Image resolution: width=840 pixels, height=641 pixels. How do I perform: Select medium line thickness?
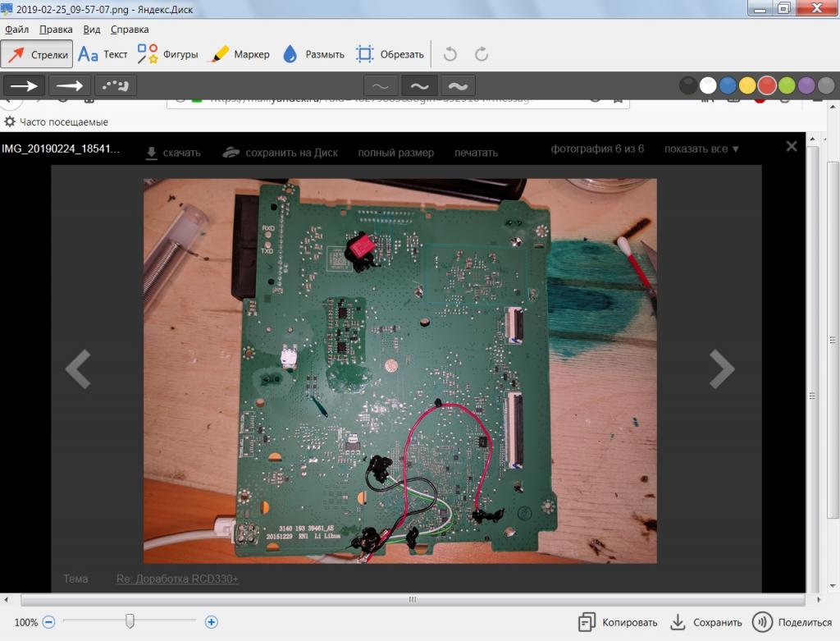419,85
